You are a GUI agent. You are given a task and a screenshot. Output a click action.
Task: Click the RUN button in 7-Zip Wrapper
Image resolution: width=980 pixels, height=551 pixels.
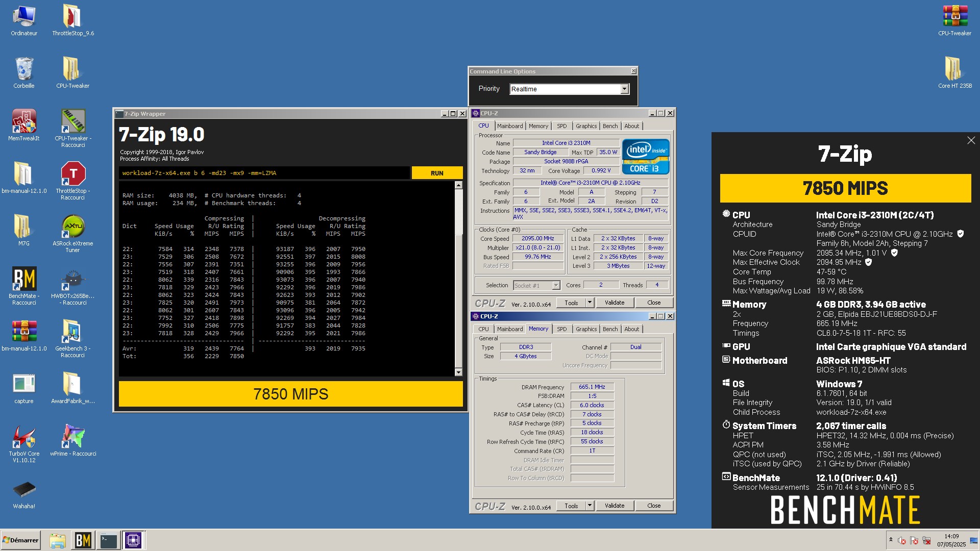[x=437, y=173]
